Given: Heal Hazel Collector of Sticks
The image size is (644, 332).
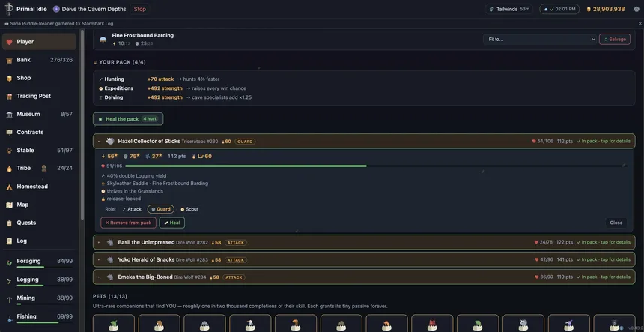Looking at the screenshot, I should pyautogui.click(x=172, y=223).
